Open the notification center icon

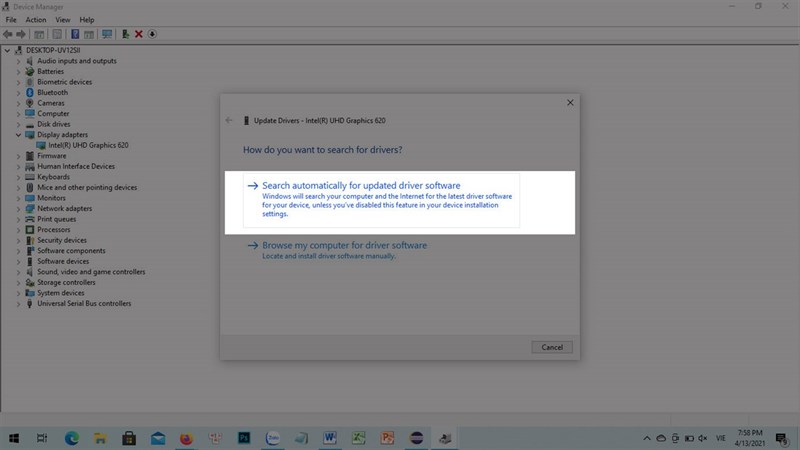[x=782, y=438]
